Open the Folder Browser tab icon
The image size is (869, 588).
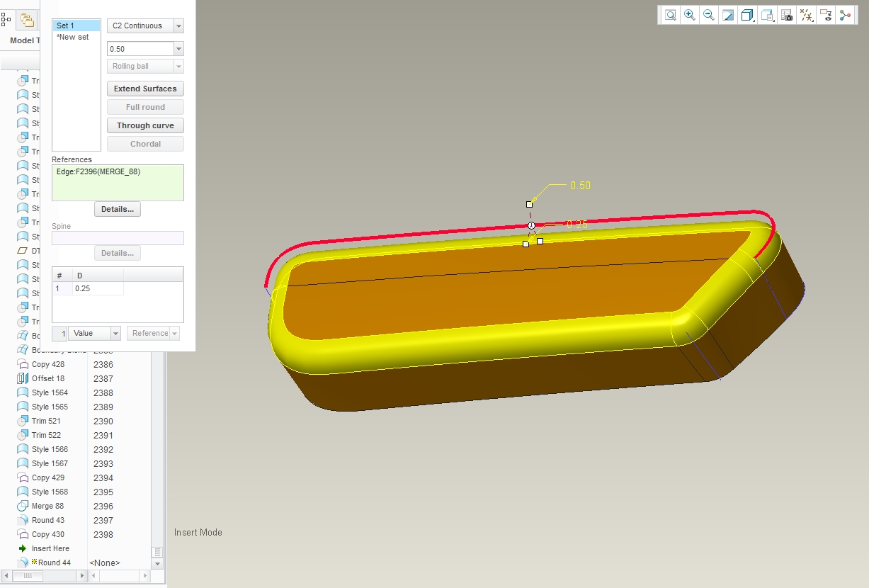27,20
